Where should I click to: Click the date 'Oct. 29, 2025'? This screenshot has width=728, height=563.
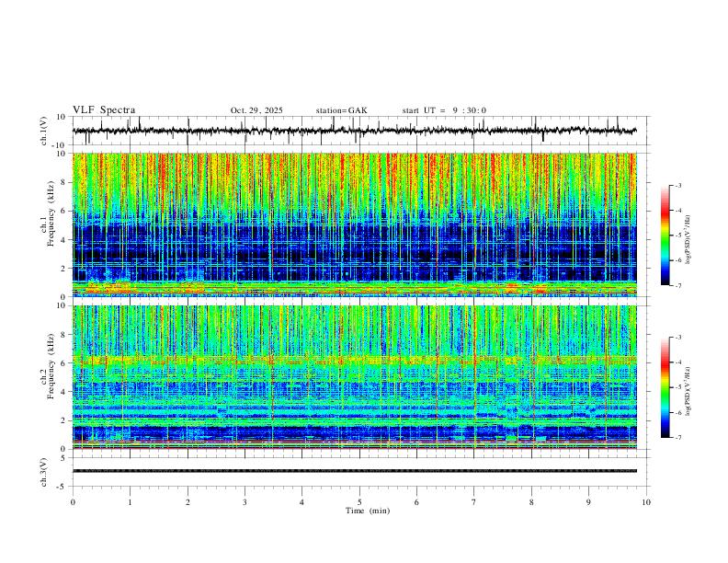(256, 110)
